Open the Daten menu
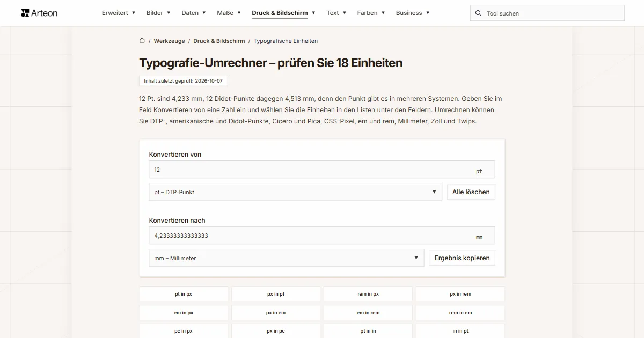This screenshot has height=338, width=644. [194, 13]
